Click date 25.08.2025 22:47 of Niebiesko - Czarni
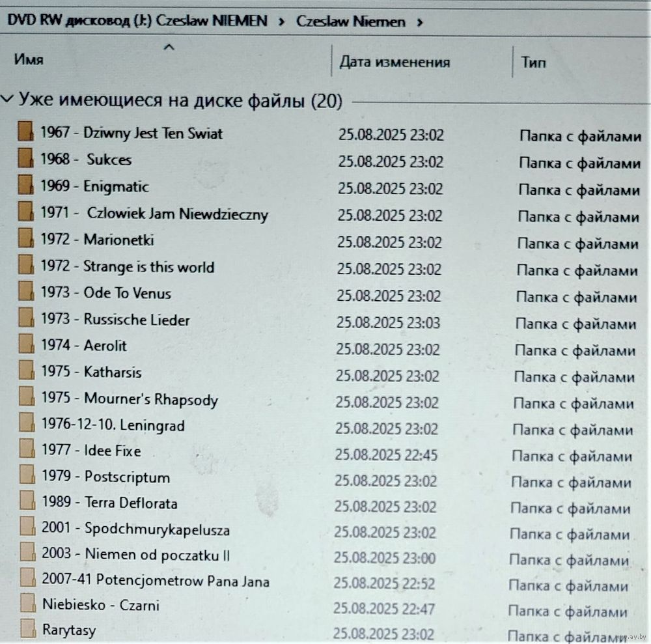 pyautogui.click(x=384, y=609)
